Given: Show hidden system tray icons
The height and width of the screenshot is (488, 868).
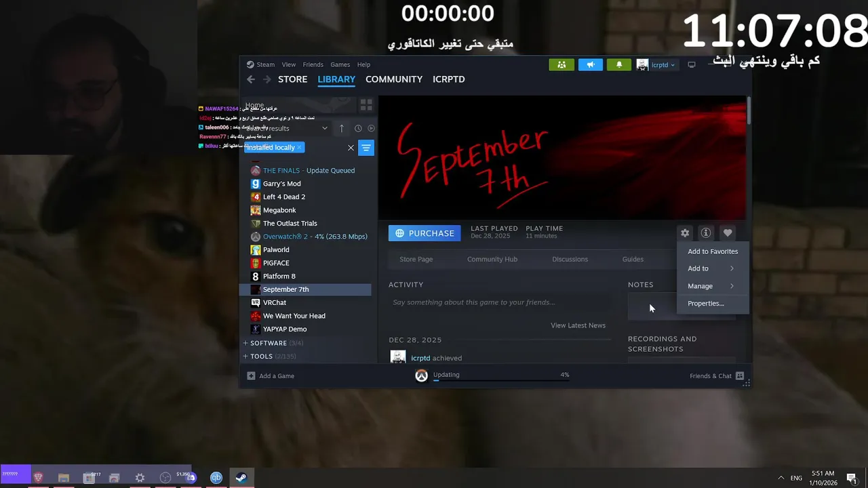Looking at the screenshot, I should pyautogui.click(x=781, y=478).
